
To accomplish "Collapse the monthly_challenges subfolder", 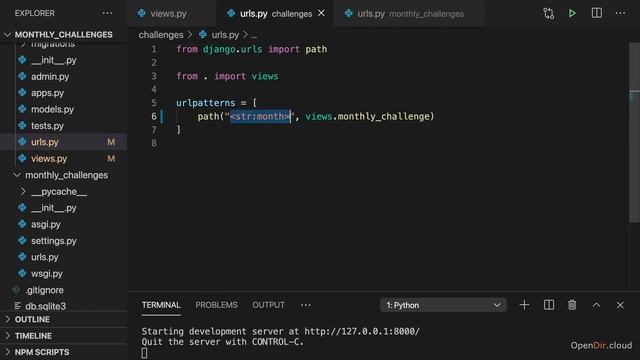I will pyautogui.click(x=67, y=175).
